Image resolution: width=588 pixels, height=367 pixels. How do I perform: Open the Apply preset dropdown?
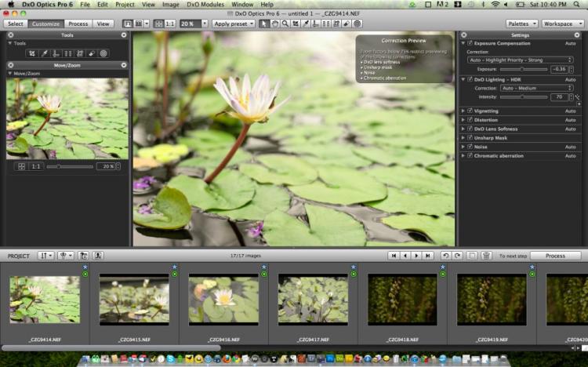[x=234, y=24]
